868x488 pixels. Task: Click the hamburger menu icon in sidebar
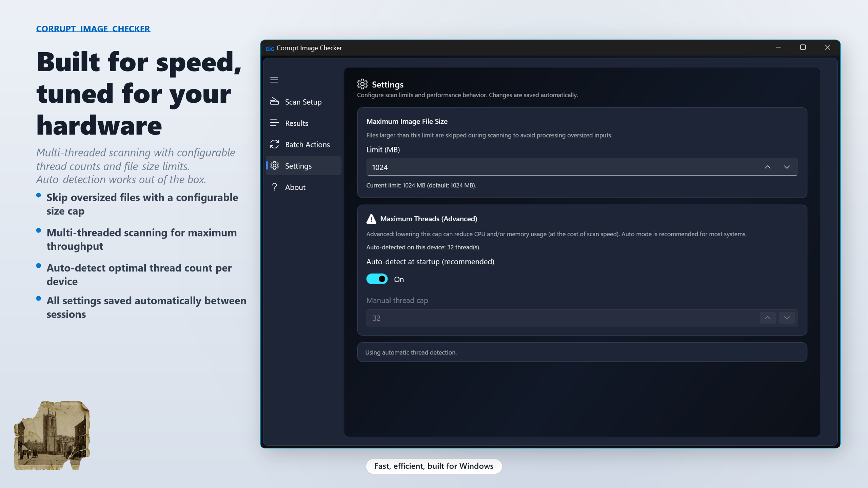point(274,80)
